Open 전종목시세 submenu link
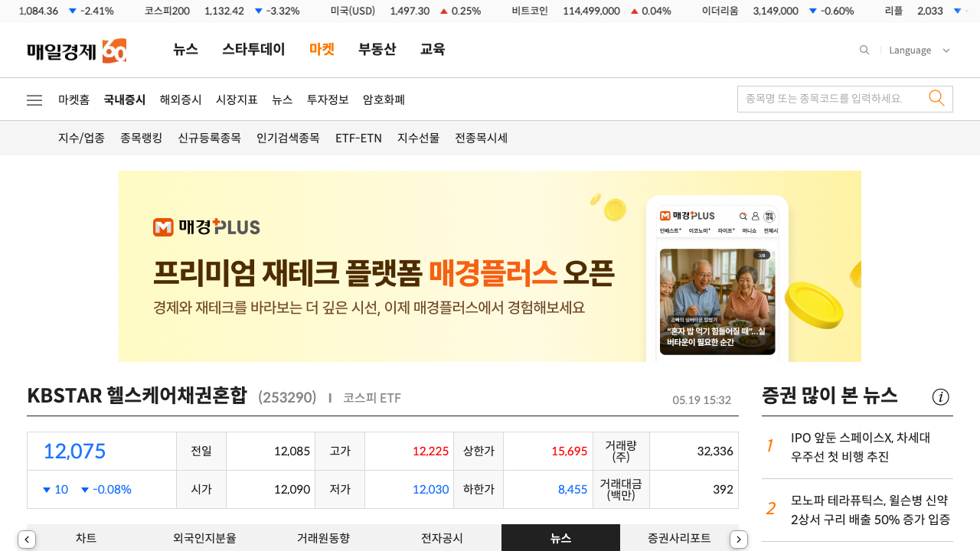 pos(481,139)
